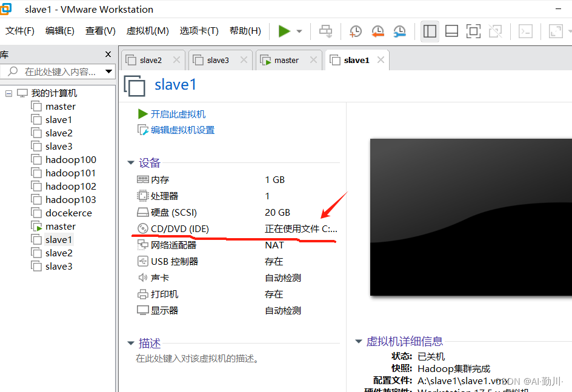The image size is (572, 392).
Task: Open the 文件(F) menu
Action: point(20,31)
